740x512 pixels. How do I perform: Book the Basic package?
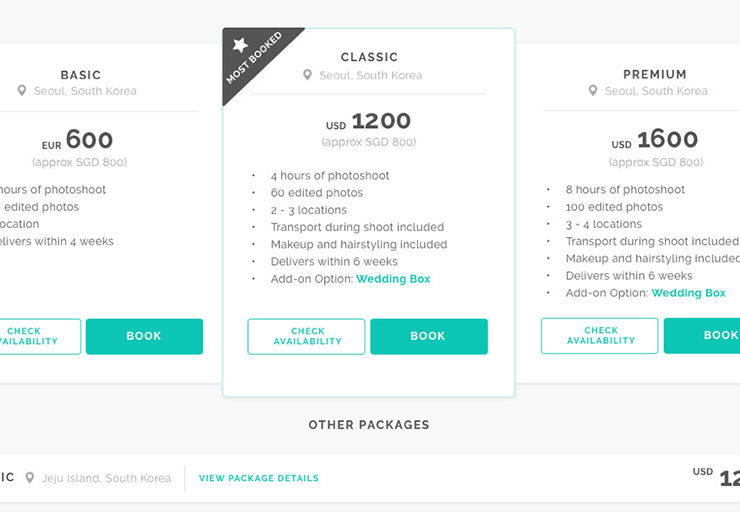144,336
